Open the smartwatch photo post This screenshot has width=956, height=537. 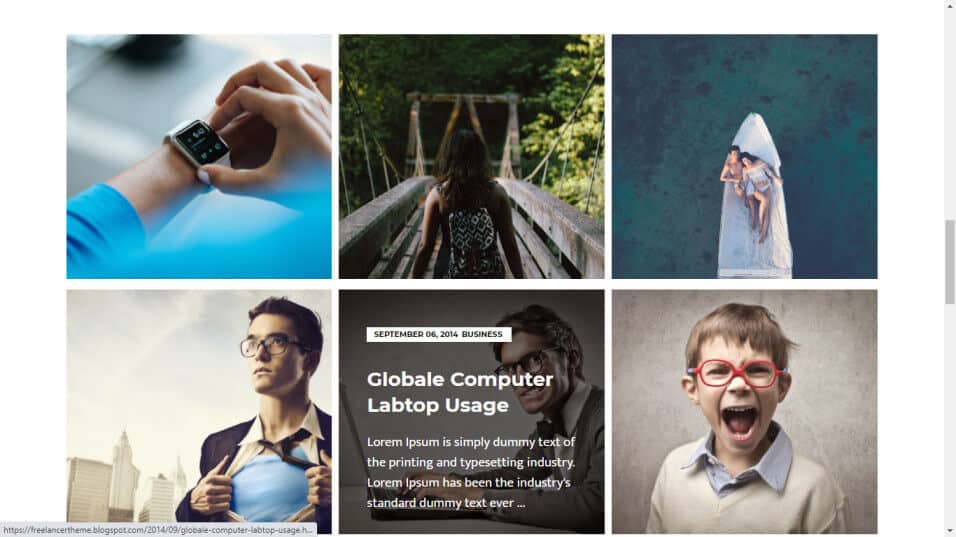tap(199, 156)
